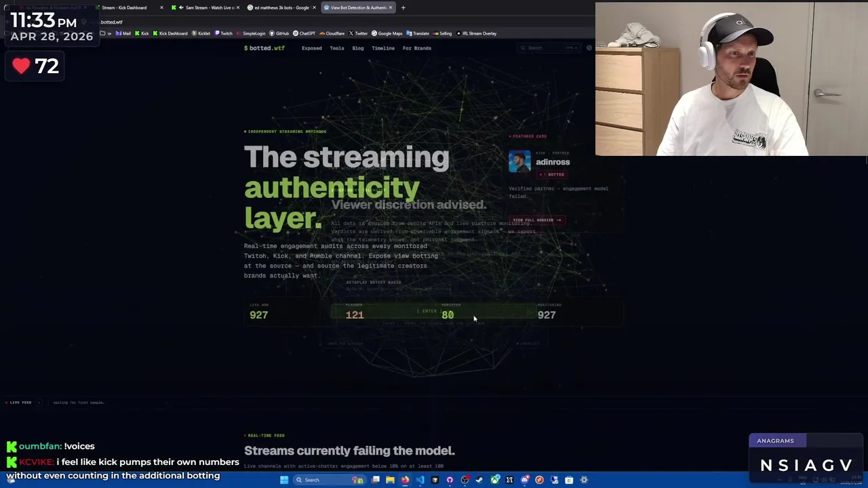Open the GitHub bookmark
The image size is (868, 488).
279,33
